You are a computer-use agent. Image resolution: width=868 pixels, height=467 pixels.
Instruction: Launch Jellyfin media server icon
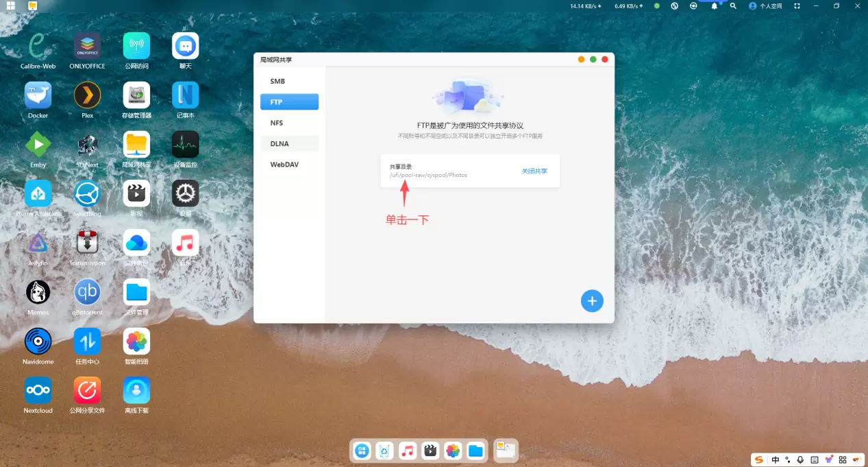point(38,243)
